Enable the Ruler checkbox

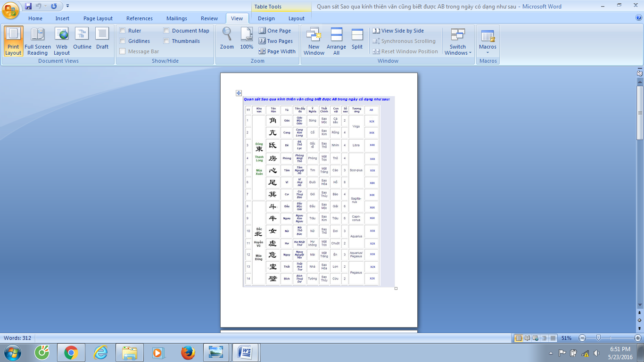(123, 31)
